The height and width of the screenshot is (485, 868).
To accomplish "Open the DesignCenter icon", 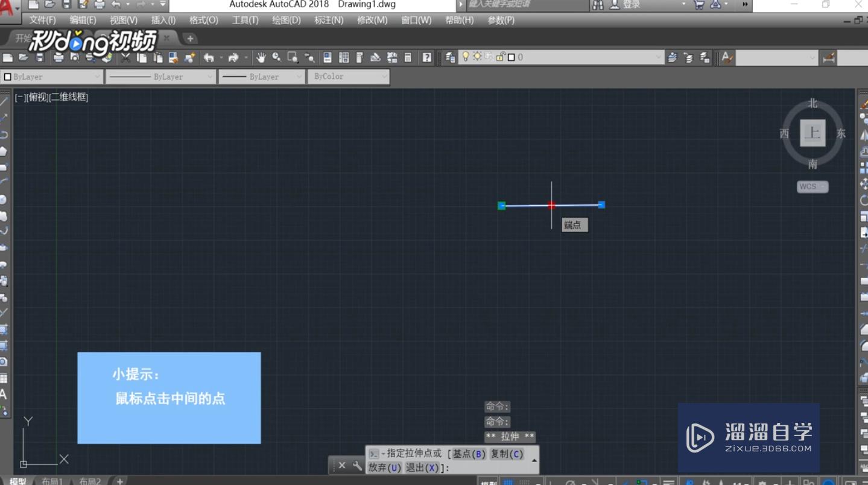I will 344,58.
